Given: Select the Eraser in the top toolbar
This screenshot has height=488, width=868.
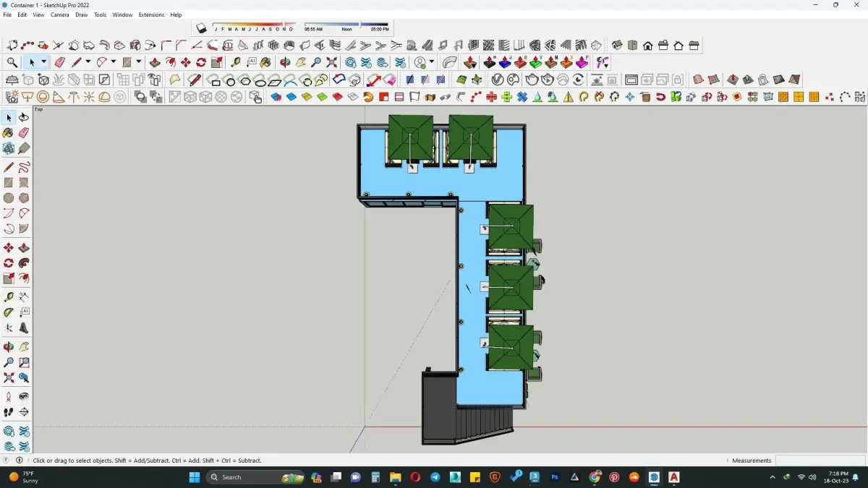Looking at the screenshot, I should click(60, 63).
